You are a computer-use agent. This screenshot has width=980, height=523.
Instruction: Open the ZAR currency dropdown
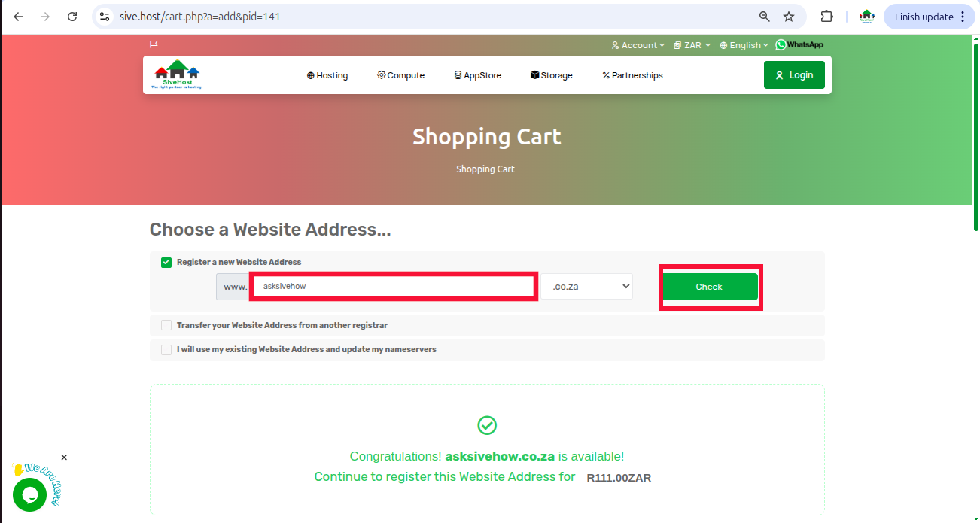pyautogui.click(x=692, y=45)
